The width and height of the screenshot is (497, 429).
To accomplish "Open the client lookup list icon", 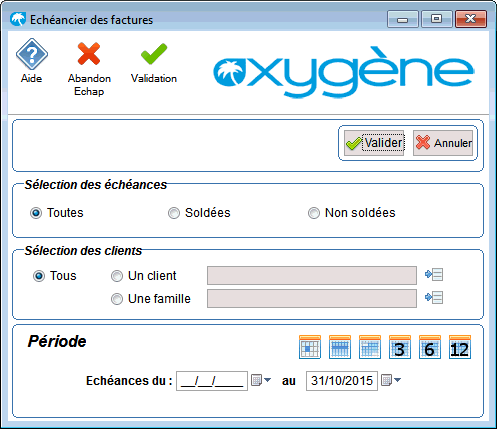I will 434,275.
